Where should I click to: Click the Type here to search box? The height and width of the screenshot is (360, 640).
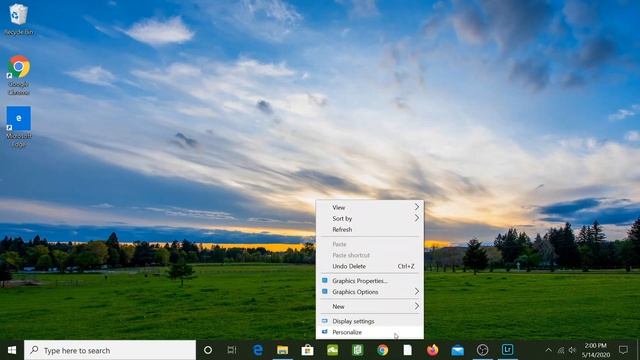click(x=110, y=350)
